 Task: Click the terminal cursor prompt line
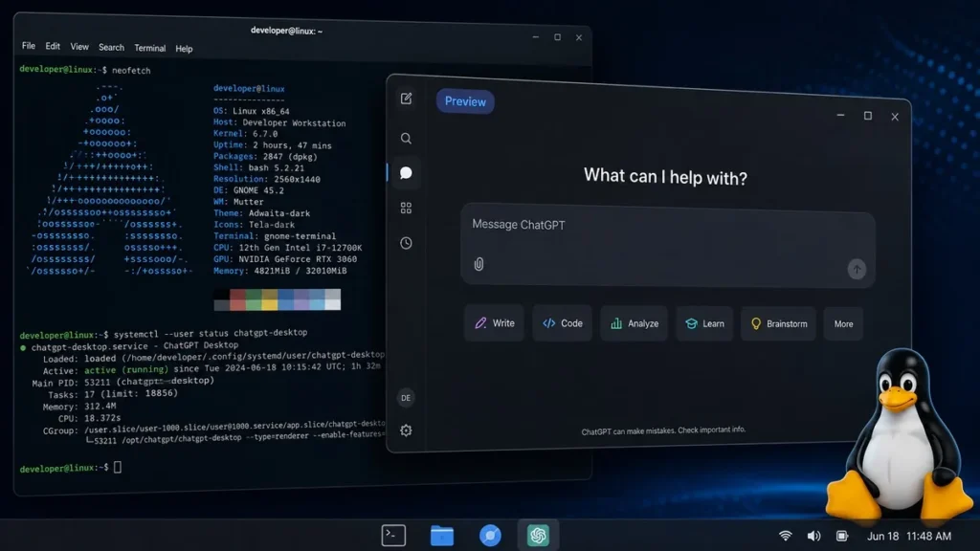(x=70, y=468)
